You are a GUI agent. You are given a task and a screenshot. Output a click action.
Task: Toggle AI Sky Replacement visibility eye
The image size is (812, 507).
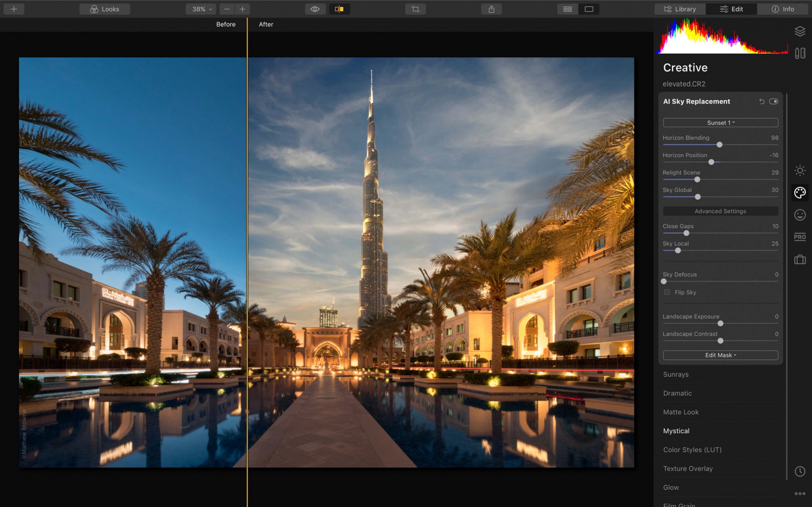773,101
